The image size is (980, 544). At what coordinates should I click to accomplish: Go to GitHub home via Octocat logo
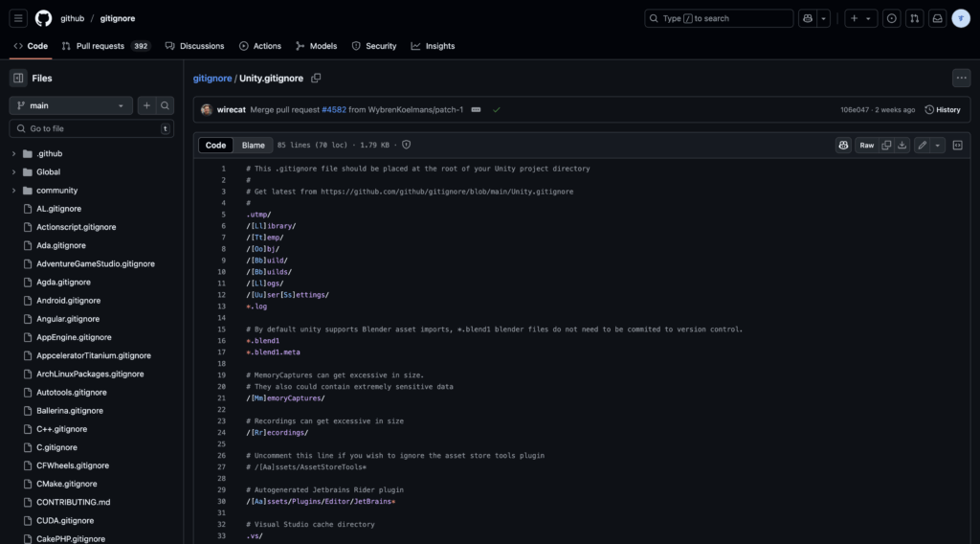click(x=43, y=18)
